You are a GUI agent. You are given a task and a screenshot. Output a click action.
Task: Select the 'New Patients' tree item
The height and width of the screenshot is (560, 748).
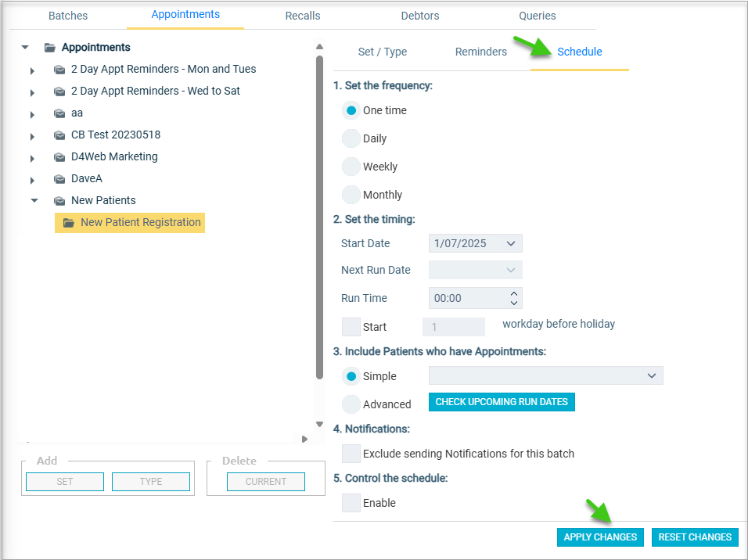pyautogui.click(x=103, y=201)
